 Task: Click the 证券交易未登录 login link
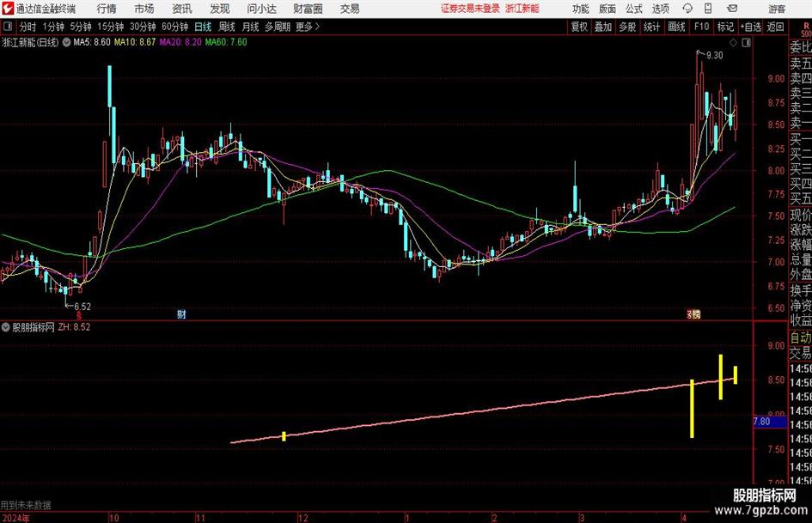(470, 9)
